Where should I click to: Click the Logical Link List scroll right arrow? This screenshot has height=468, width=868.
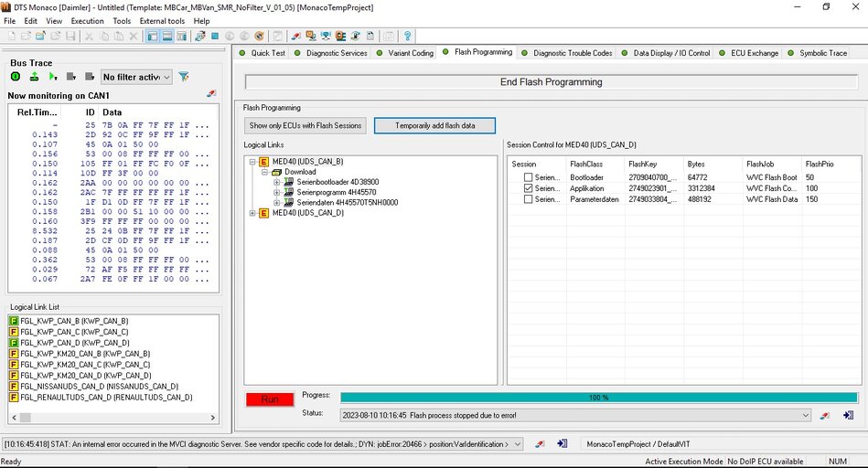point(212,418)
